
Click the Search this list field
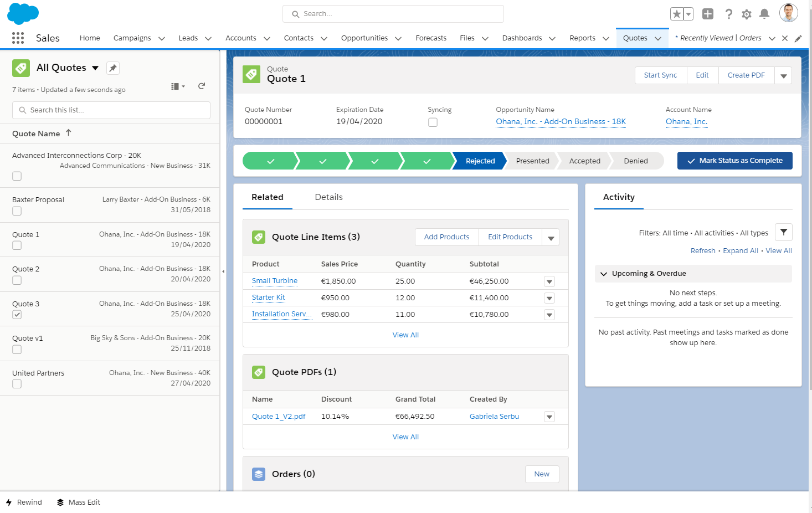coord(111,110)
